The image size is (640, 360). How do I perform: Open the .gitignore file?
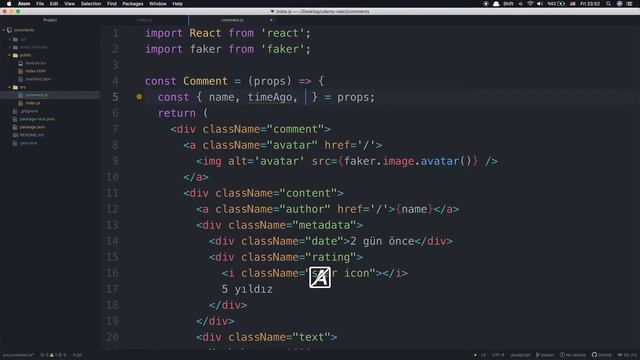click(x=29, y=111)
